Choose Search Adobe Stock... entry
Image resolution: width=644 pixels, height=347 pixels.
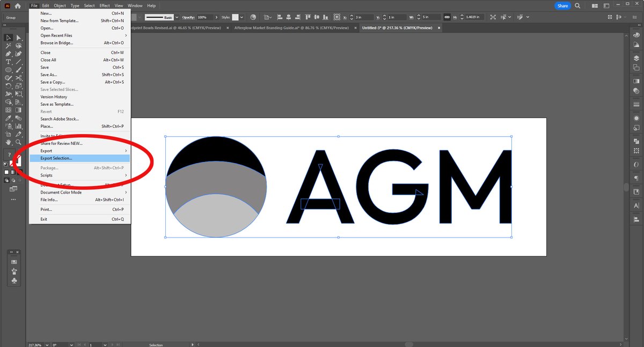tap(80, 119)
